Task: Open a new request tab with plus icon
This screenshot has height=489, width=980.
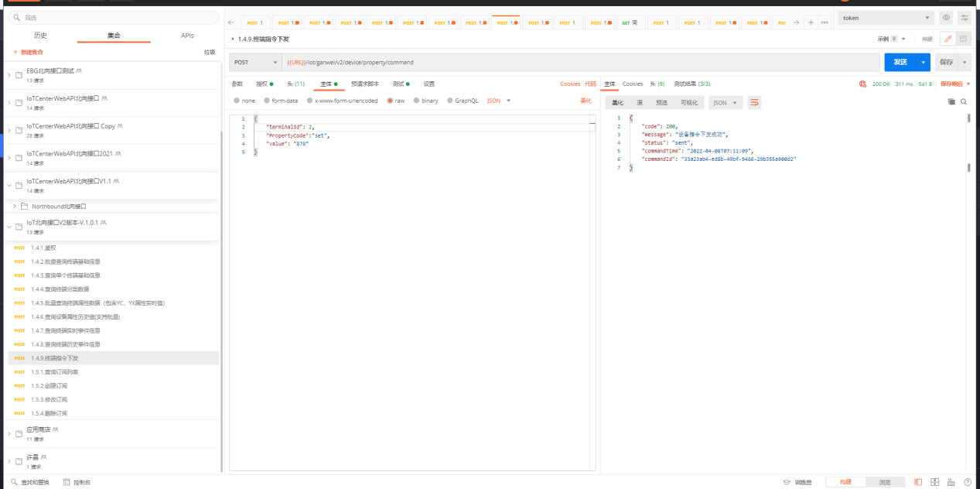Action: click(x=811, y=22)
